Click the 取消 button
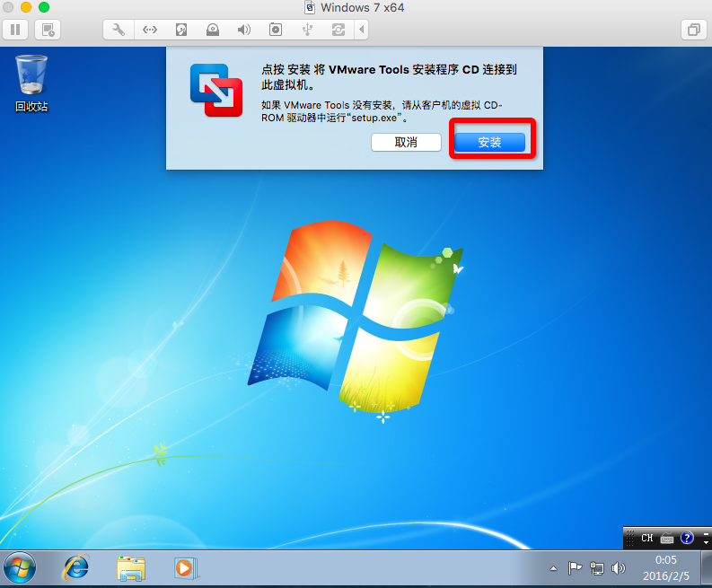Viewport: 712px width, 588px height. (x=406, y=142)
